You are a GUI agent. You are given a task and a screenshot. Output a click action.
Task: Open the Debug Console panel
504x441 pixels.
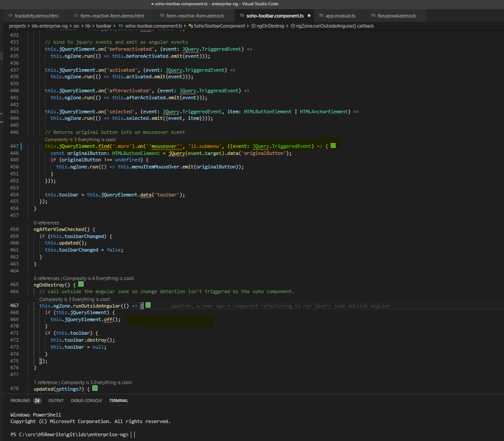pos(87,400)
